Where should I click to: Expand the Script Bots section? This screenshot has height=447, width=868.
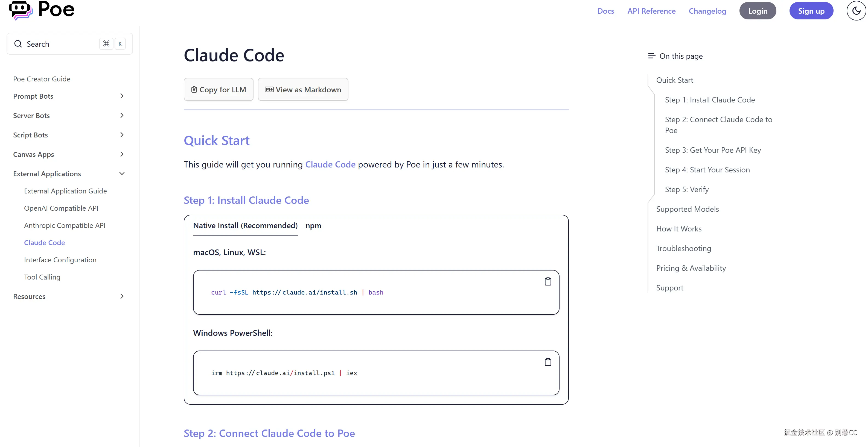[x=122, y=135]
